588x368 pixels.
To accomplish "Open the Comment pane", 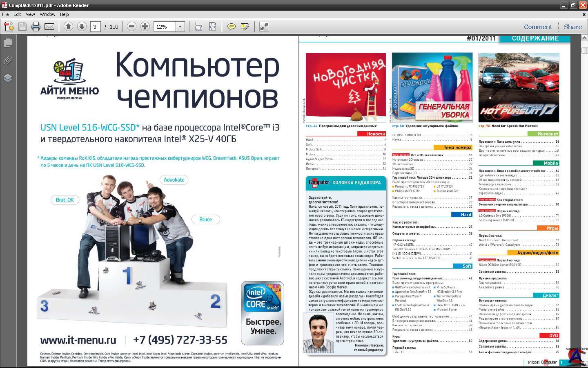I will pos(537,27).
